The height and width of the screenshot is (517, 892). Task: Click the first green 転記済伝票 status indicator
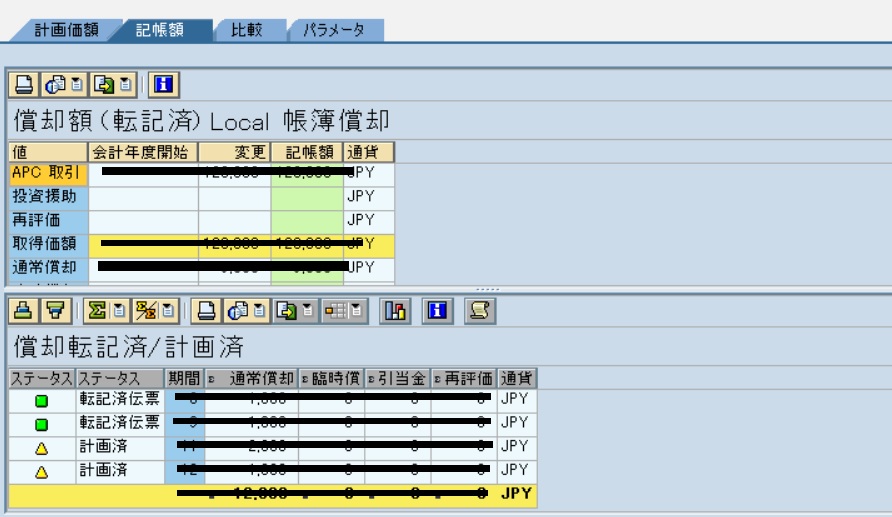coord(43,401)
